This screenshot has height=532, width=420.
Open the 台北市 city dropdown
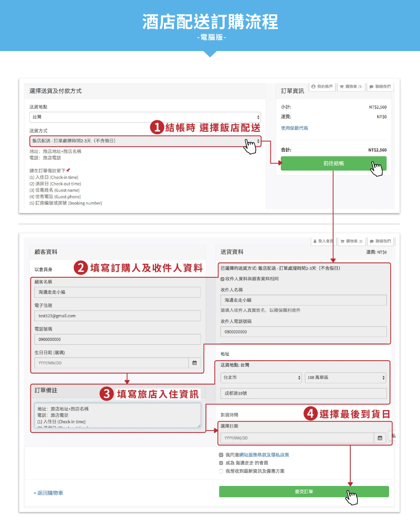pos(261,378)
